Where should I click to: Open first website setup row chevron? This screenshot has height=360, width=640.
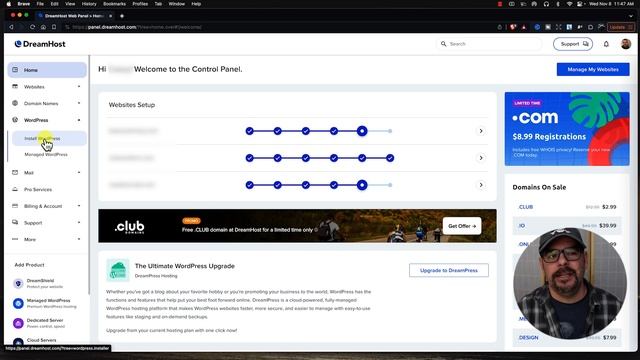pyautogui.click(x=481, y=131)
